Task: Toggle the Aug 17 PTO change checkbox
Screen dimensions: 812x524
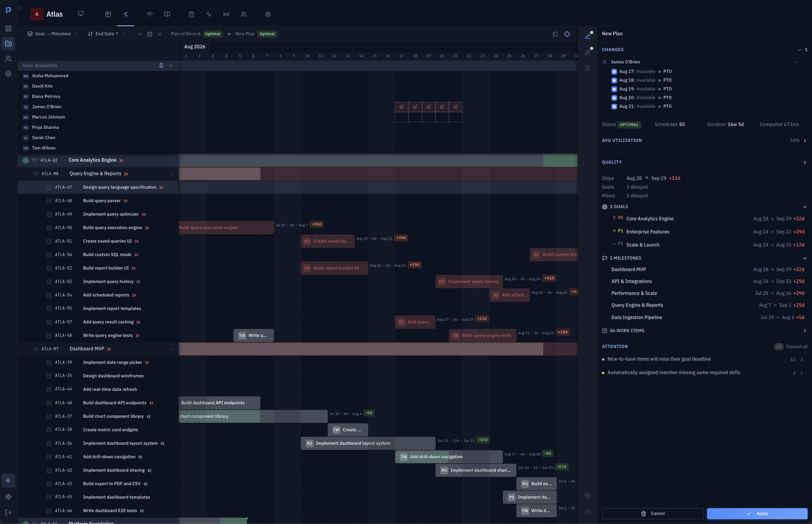Action: point(614,72)
